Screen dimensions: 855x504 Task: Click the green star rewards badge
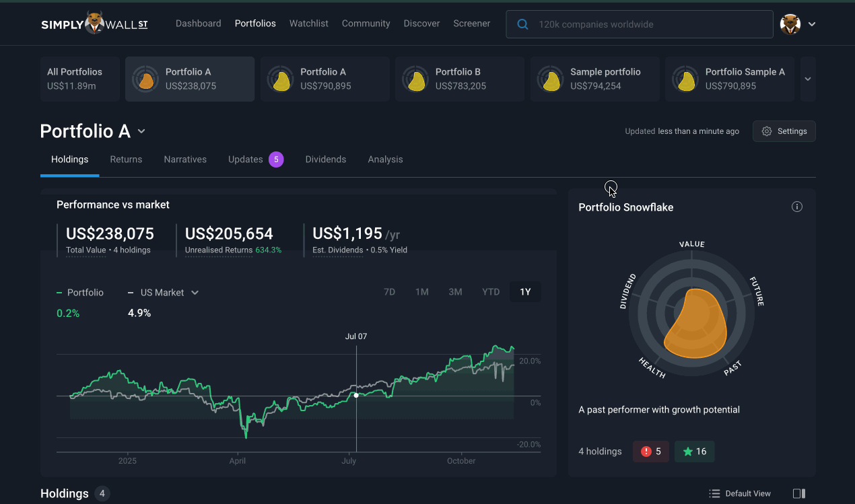tap(694, 452)
